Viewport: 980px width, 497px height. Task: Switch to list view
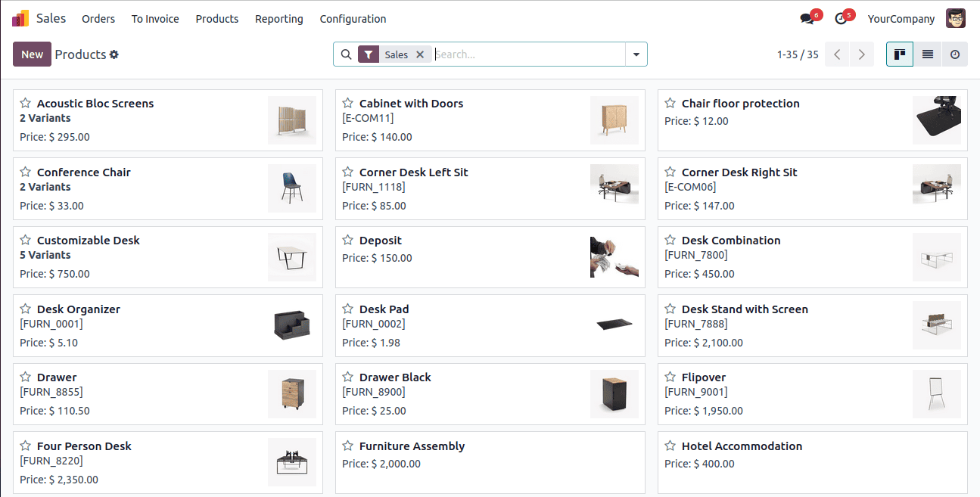point(927,54)
